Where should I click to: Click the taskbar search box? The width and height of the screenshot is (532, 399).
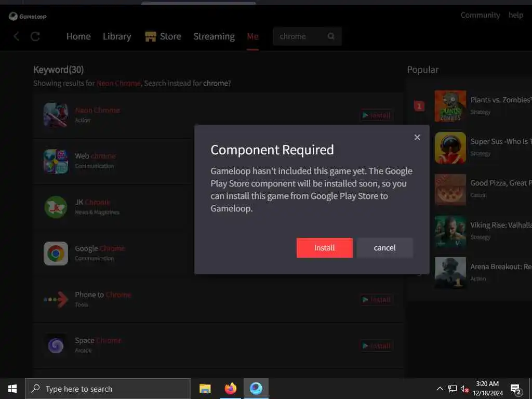click(x=108, y=389)
